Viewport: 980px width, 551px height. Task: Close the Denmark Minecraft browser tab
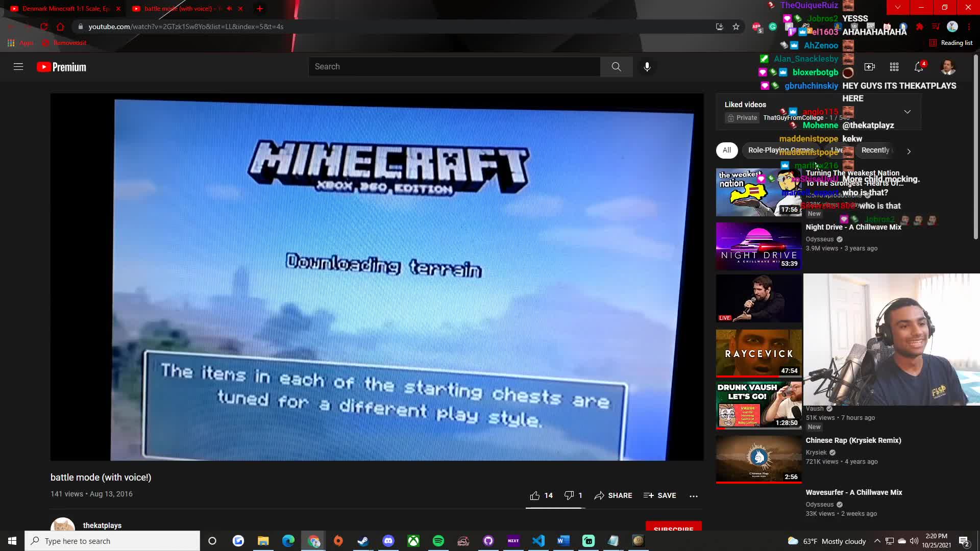click(x=118, y=9)
